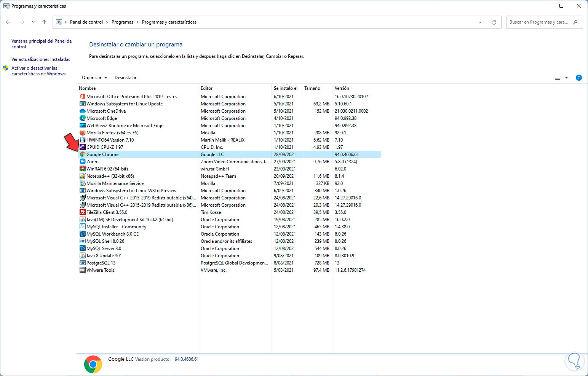The image size is (588, 376).
Task: Click the Google LLC editor cell
Action: [212, 155]
